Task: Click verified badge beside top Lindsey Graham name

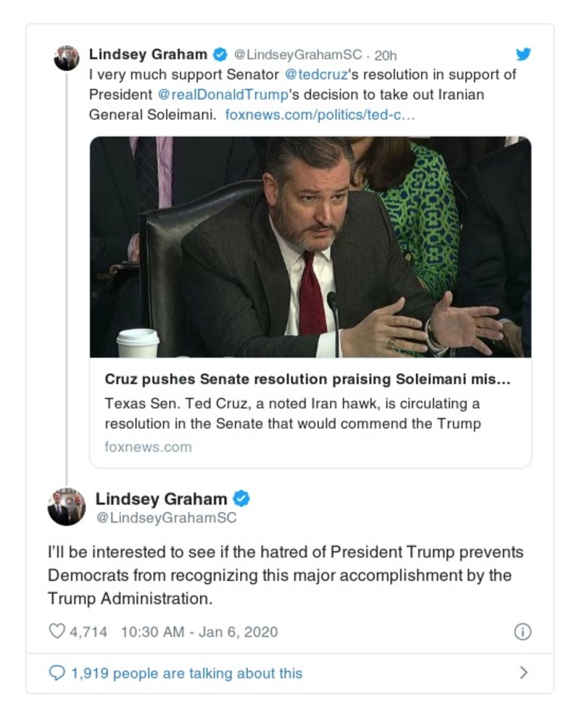Action: pos(219,54)
